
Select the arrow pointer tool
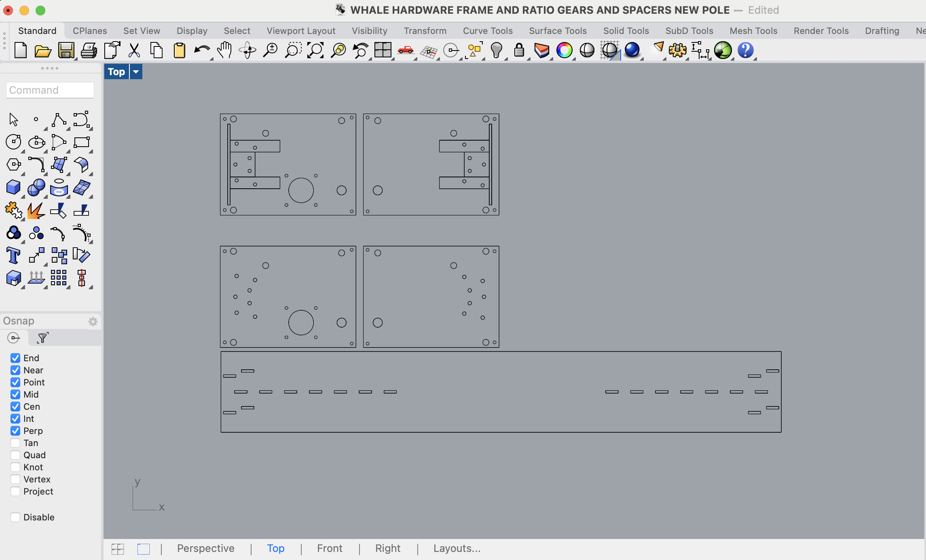pos(14,120)
